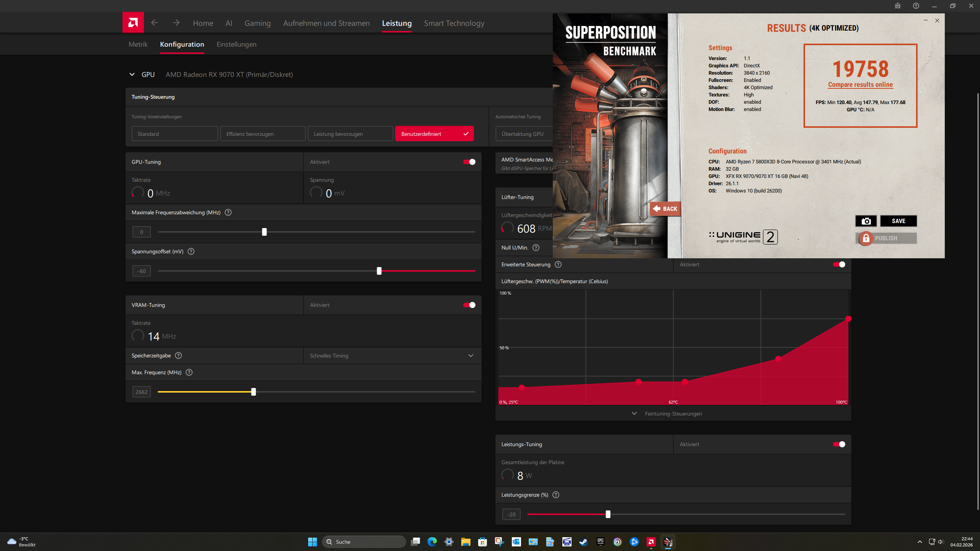Click the back navigation arrow

(x=154, y=23)
